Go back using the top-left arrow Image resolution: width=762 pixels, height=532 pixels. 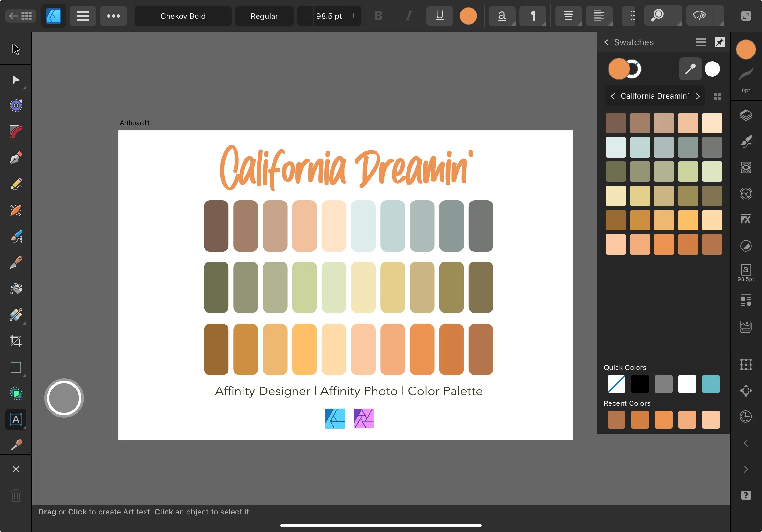click(13, 16)
